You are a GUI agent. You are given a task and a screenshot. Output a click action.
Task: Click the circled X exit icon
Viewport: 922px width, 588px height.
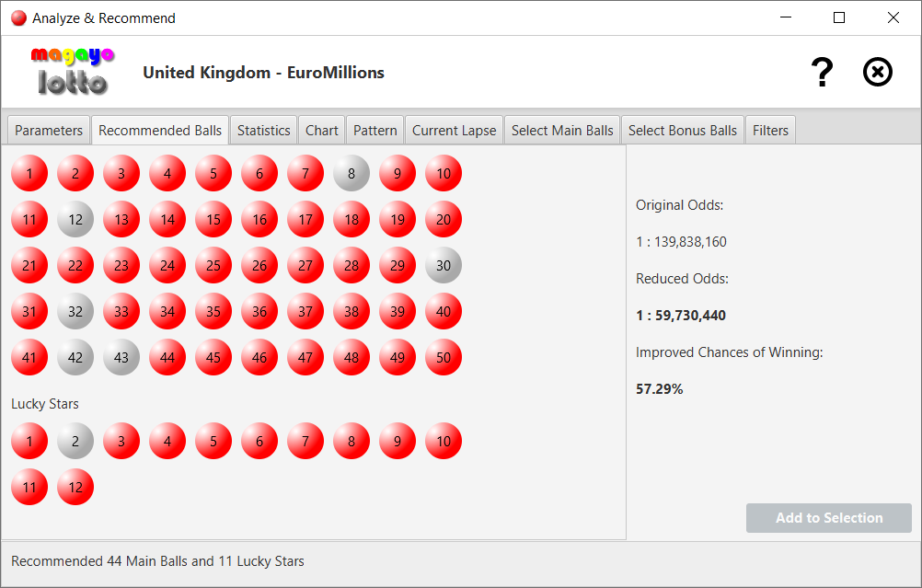(x=877, y=72)
